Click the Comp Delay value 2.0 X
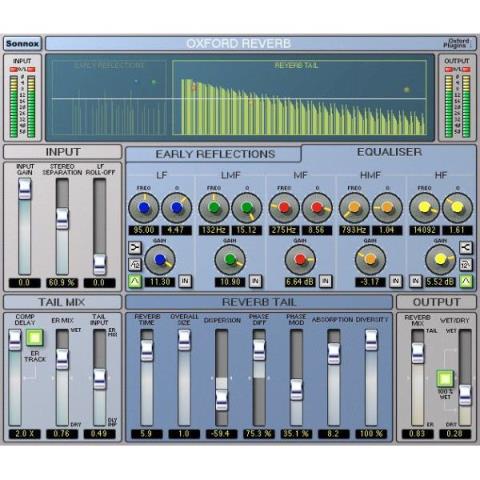The width and height of the screenshot is (480, 480). (24, 434)
